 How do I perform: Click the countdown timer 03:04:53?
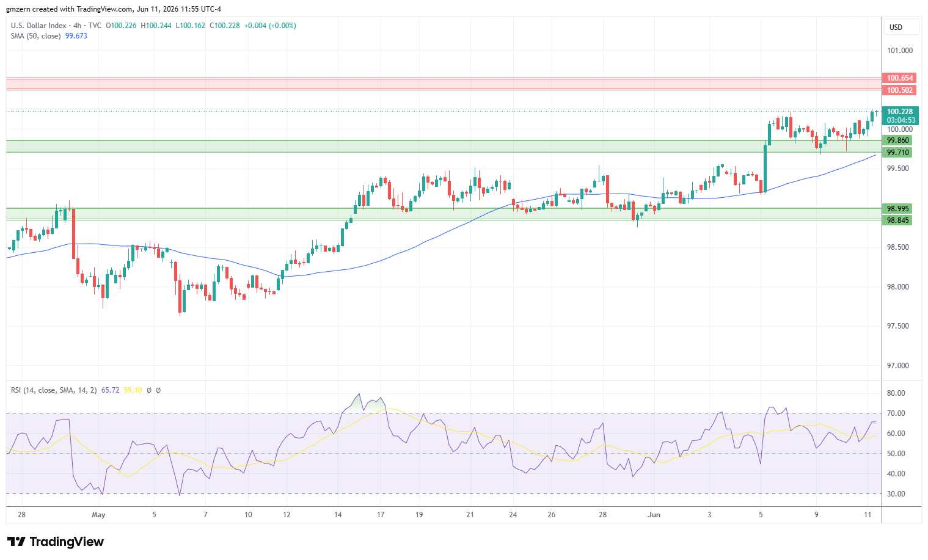click(901, 120)
